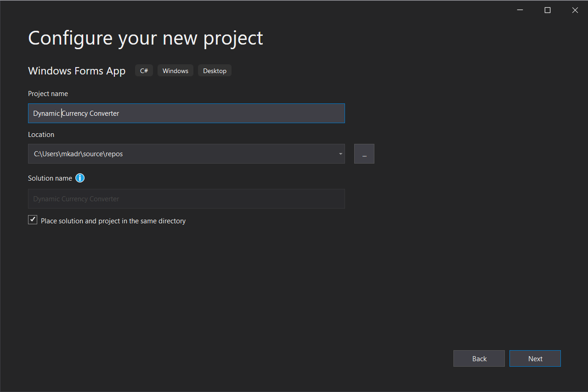Maximize the dialog window
588x392 pixels.
(x=548, y=10)
